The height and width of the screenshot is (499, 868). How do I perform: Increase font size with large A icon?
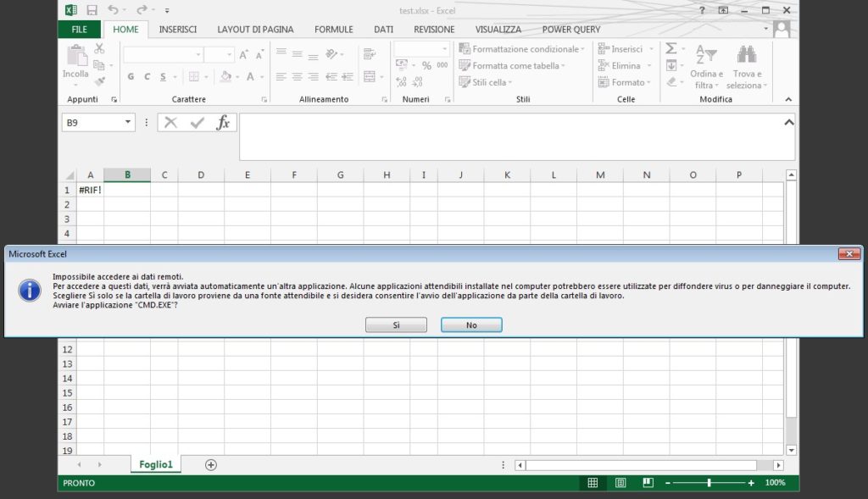point(243,54)
